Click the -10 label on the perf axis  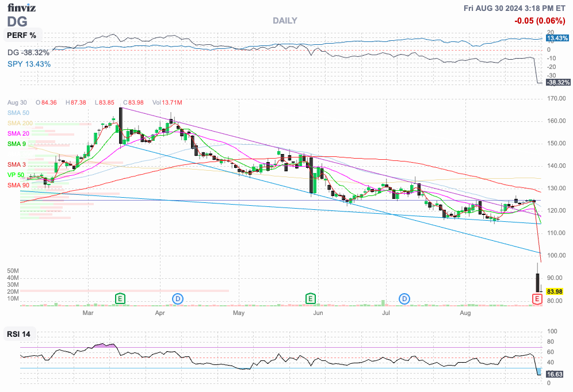[552, 59]
